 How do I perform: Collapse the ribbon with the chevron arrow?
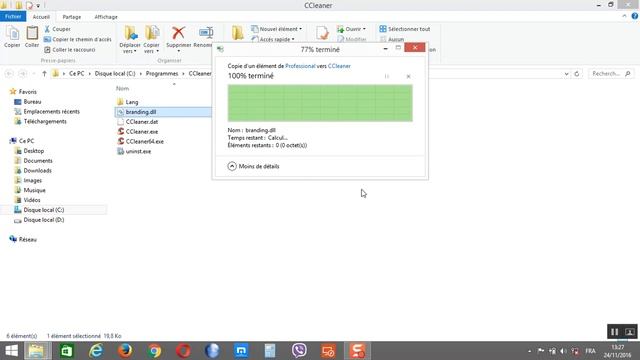(x=624, y=16)
